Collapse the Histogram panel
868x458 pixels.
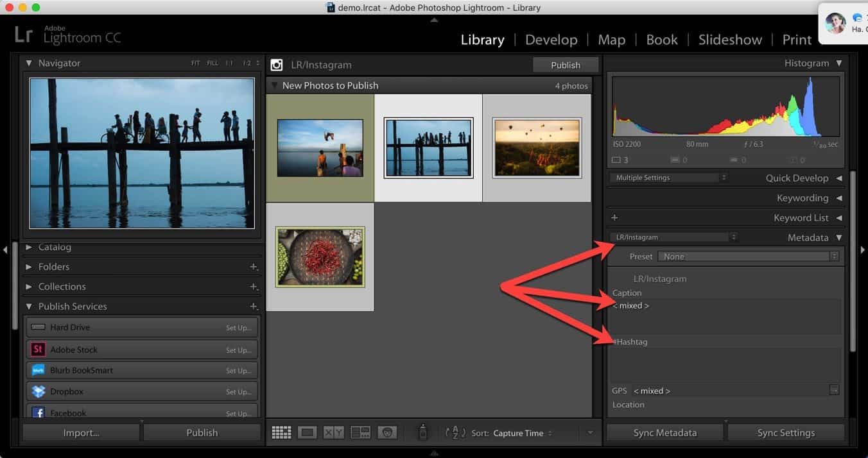click(x=839, y=63)
